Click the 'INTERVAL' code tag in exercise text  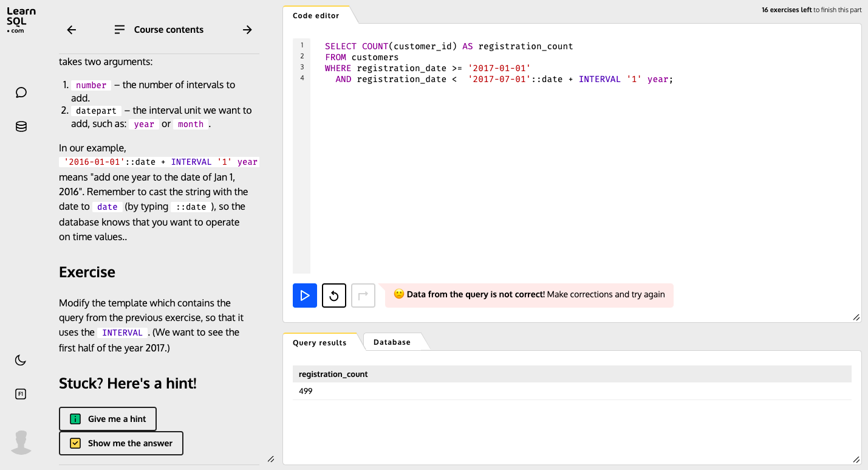click(x=122, y=333)
